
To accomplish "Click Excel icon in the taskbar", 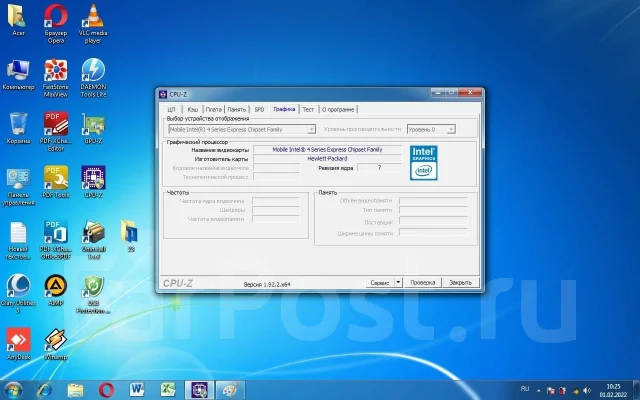I will click(x=168, y=390).
